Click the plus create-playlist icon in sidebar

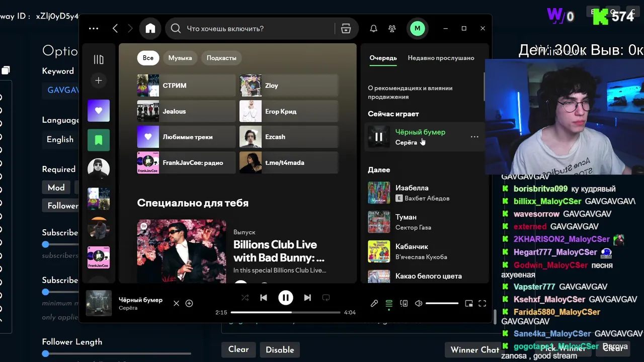99,80
